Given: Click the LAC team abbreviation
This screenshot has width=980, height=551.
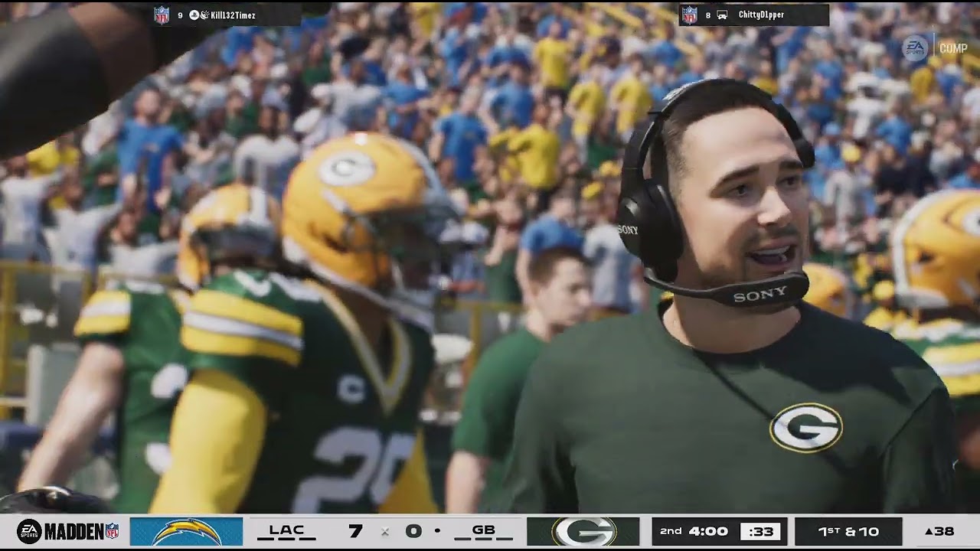Looking at the screenshot, I should click(x=286, y=530).
